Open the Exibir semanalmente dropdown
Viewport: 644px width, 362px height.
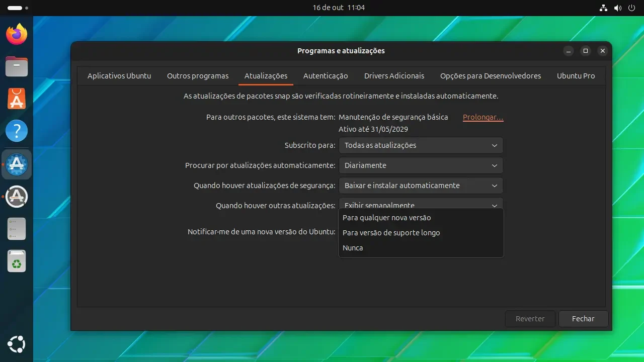tap(421, 204)
